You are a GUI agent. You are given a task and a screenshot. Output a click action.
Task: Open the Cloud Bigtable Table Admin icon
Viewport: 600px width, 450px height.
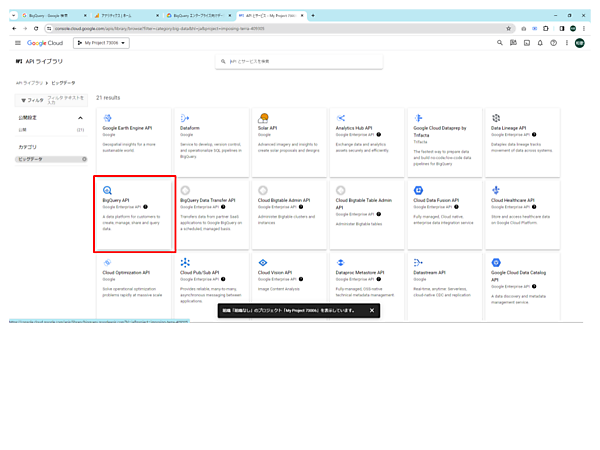341,190
